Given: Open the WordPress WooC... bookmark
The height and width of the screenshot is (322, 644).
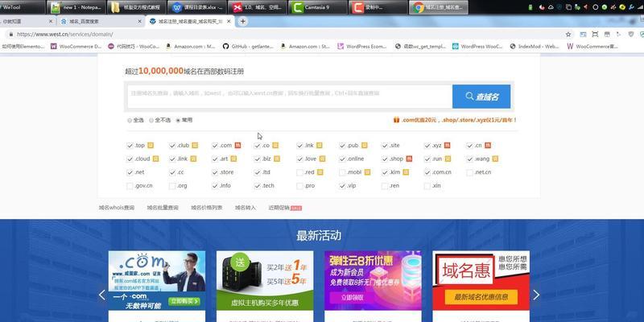Looking at the screenshot, I should click(477, 47).
